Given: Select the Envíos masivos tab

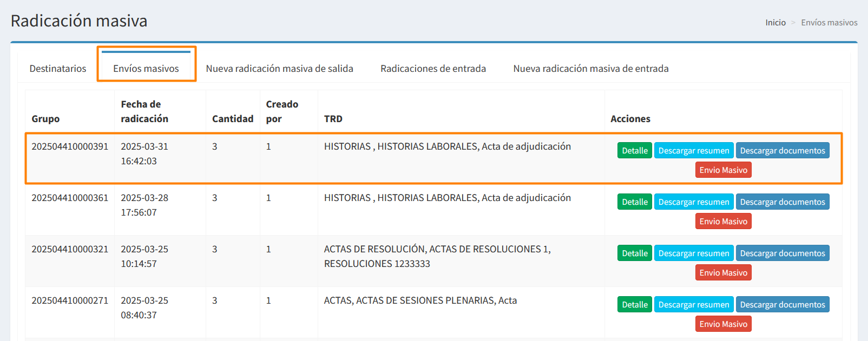Looking at the screenshot, I should coord(146,69).
